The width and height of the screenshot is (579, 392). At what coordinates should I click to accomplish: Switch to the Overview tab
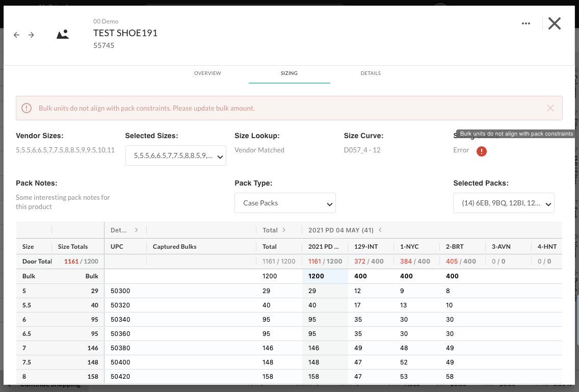coord(207,73)
